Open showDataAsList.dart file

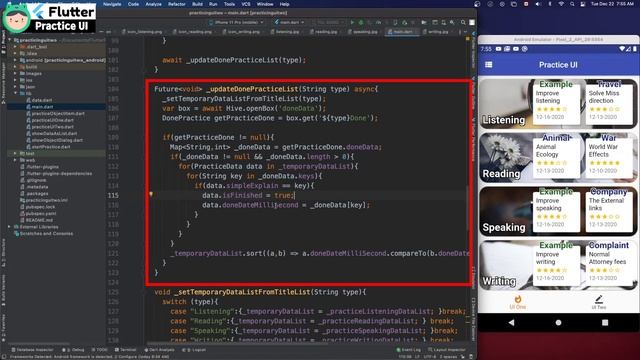click(x=54, y=133)
